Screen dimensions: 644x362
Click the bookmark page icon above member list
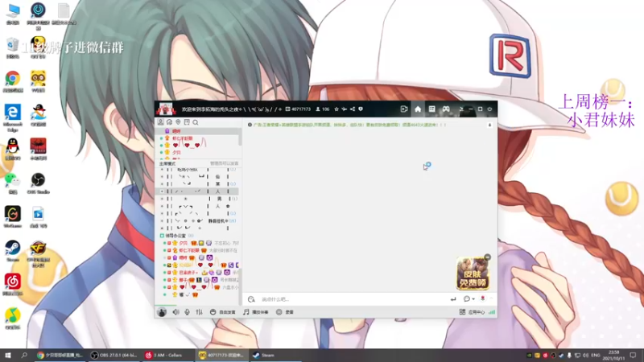pyautogui.click(x=187, y=122)
